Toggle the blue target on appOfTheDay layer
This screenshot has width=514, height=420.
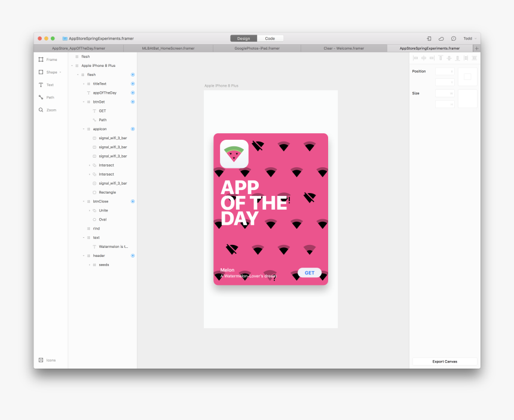point(133,93)
